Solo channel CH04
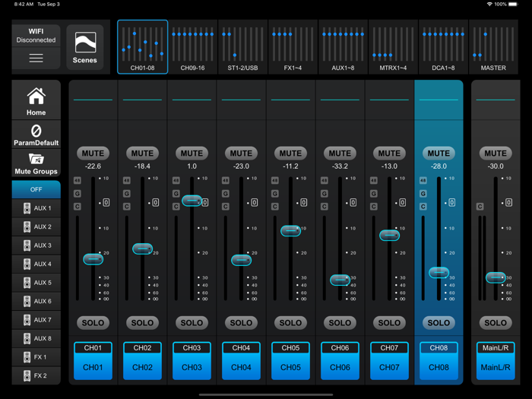Screen dimensions: 532x399 241,323
